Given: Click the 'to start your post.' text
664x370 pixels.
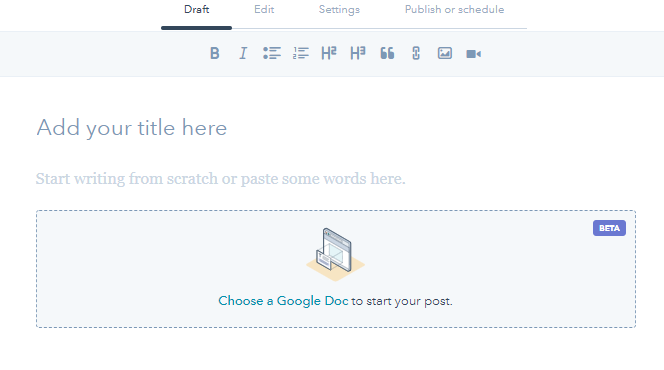Looking at the screenshot, I should [402, 301].
